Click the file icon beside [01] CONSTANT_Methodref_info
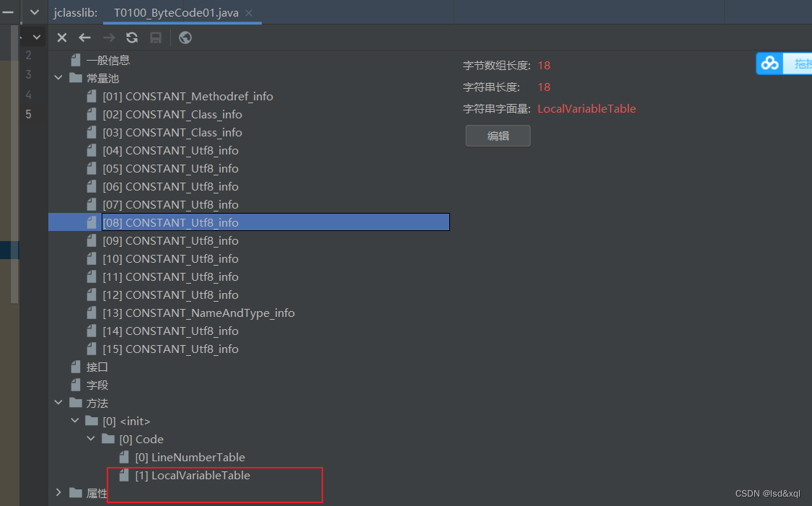 tap(92, 97)
